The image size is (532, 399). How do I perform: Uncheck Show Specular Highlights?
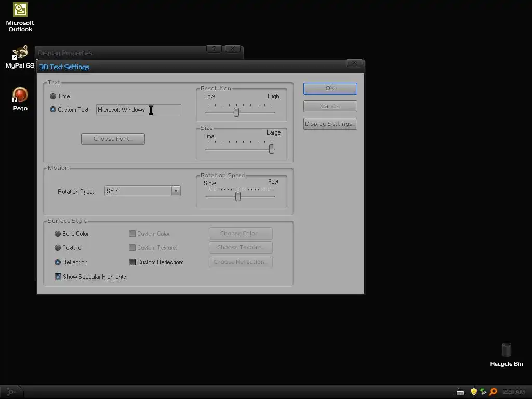(58, 276)
